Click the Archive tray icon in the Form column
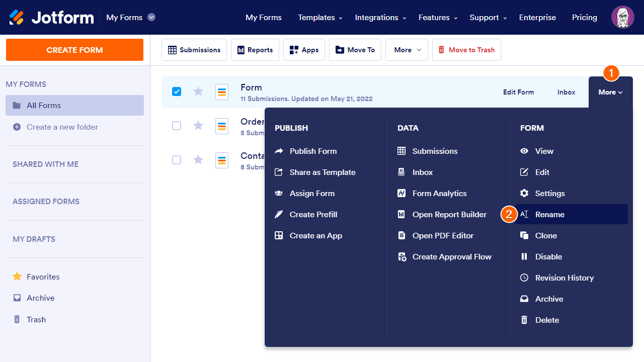The width and height of the screenshot is (644, 362). 524,299
